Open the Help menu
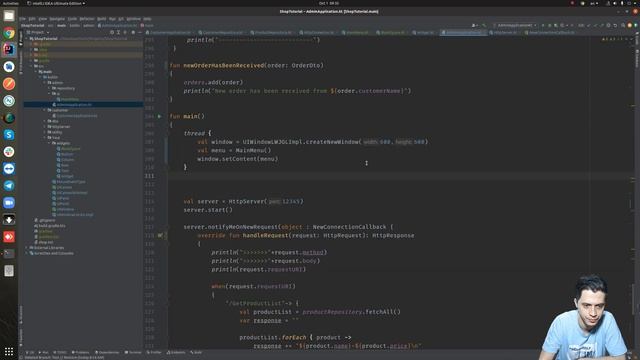The image size is (640, 360). point(147,19)
